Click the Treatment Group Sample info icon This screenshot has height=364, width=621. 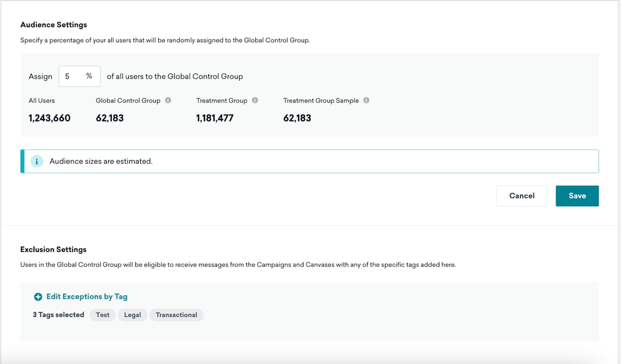(x=366, y=100)
